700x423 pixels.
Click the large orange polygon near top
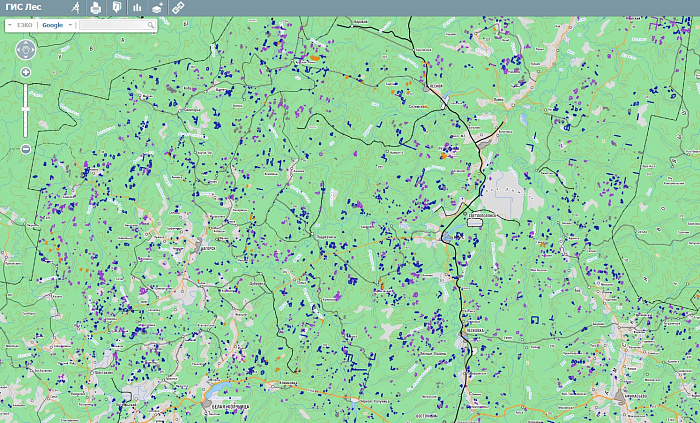tap(315, 58)
